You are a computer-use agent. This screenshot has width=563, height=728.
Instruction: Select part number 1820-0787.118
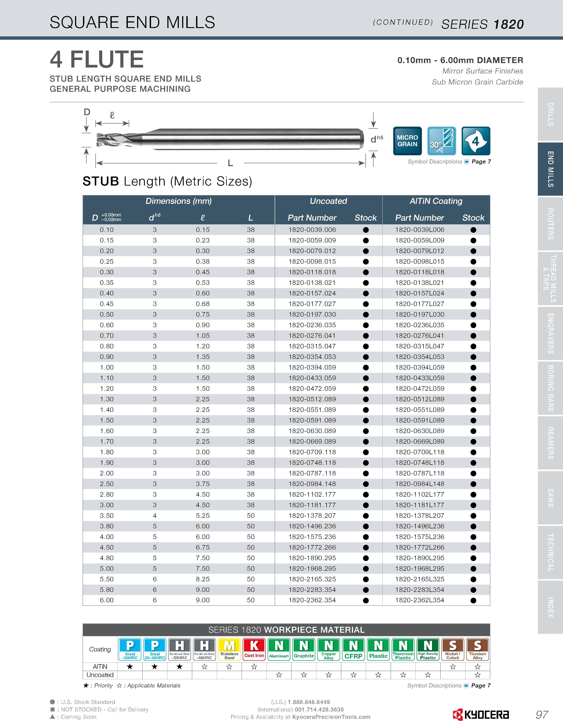click(312, 473)
